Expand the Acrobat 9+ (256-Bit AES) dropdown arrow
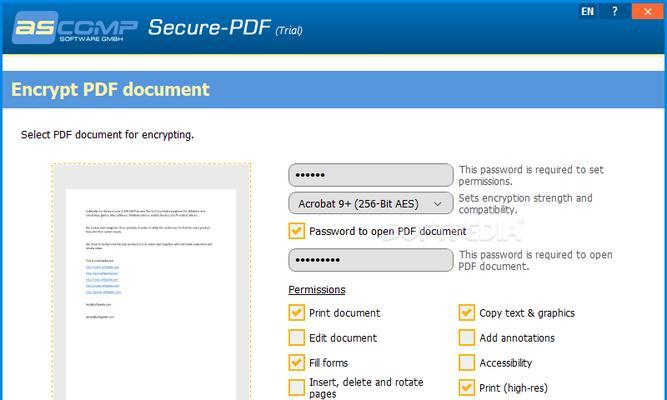667x400 pixels. click(x=437, y=204)
